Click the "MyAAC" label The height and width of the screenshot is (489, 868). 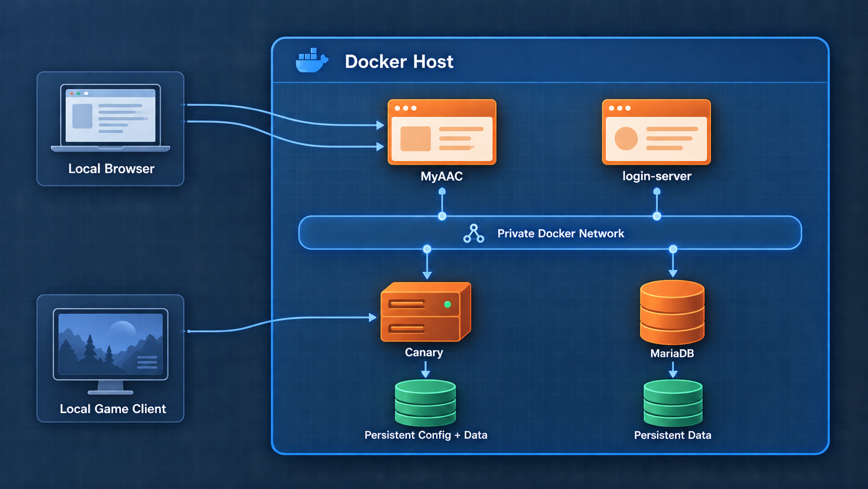pos(442,176)
